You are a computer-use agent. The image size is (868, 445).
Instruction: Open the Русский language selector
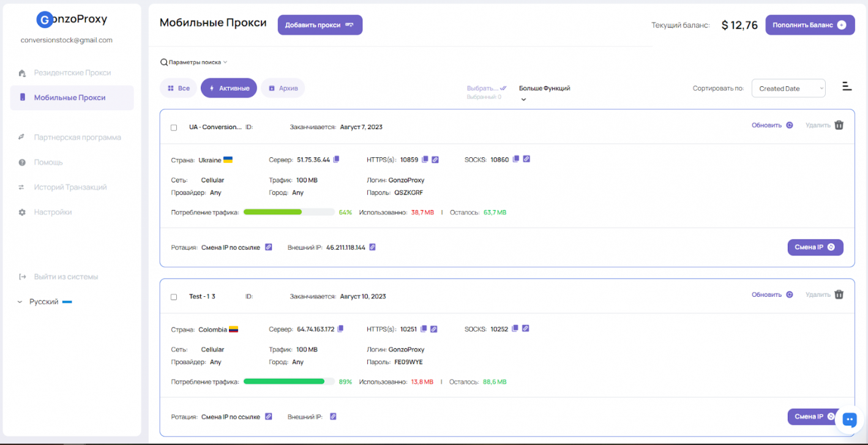tap(45, 302)
